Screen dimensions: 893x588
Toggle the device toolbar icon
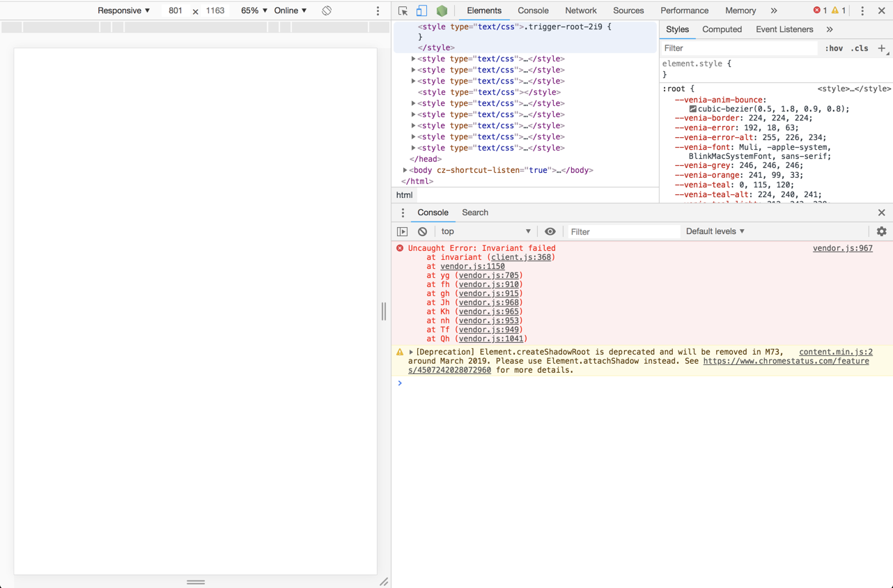[421, 10]
